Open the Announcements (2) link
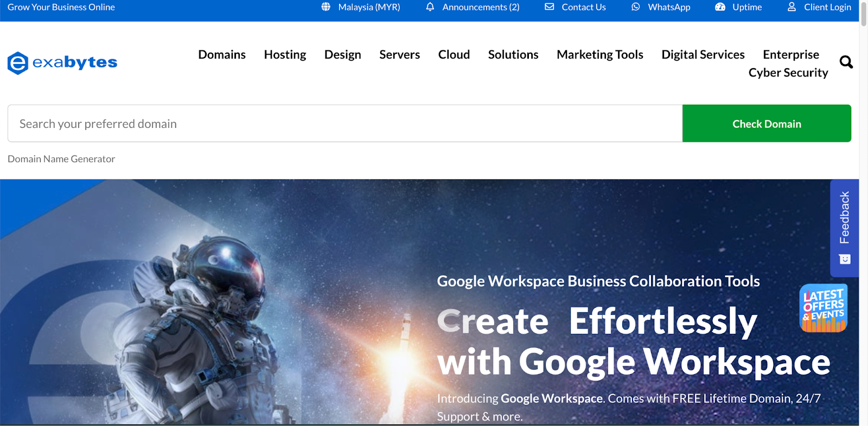 click(481, 7)
